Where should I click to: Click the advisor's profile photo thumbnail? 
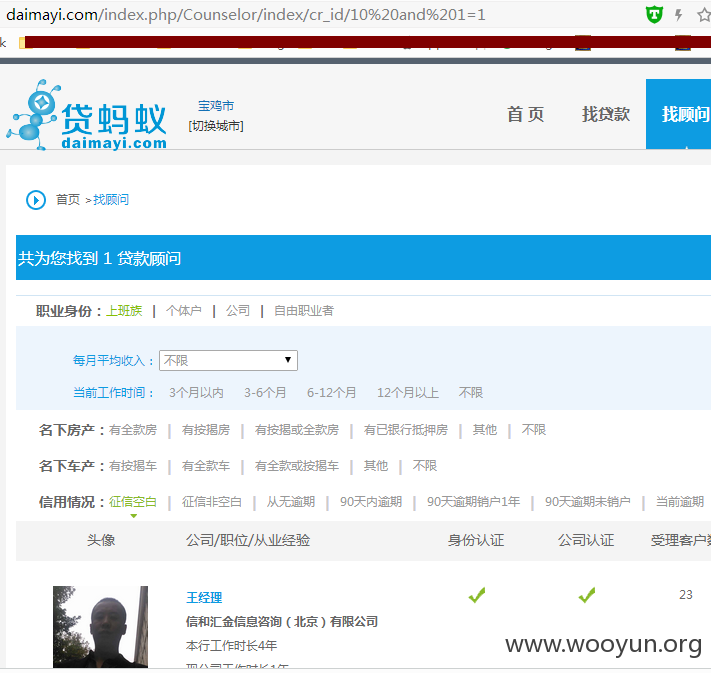click(100, 627)
